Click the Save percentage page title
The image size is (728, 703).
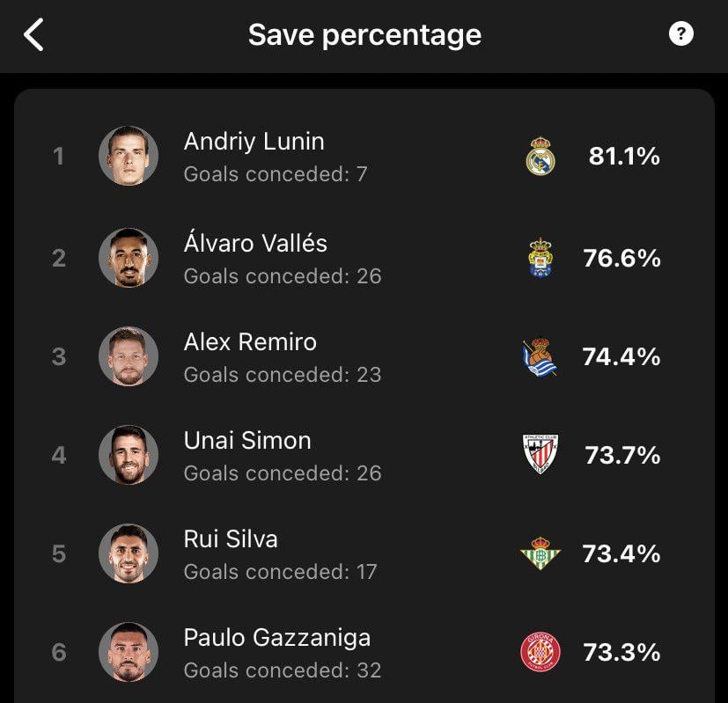(364, 35)
